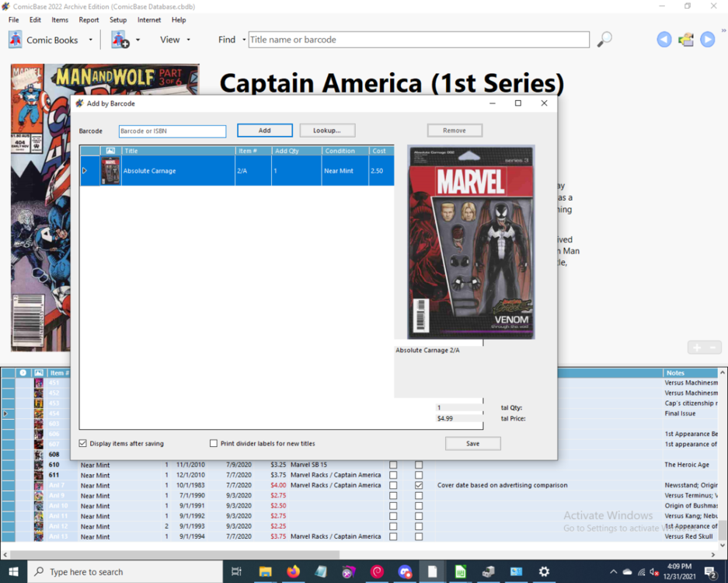Open the Find dropdown arrow
728x583 pixels.
(243, 40)
